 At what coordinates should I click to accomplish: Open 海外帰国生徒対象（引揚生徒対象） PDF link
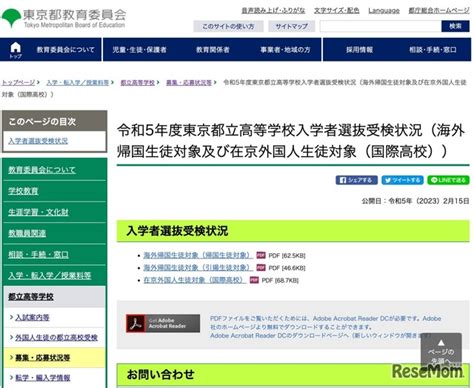tap(198, 268)
